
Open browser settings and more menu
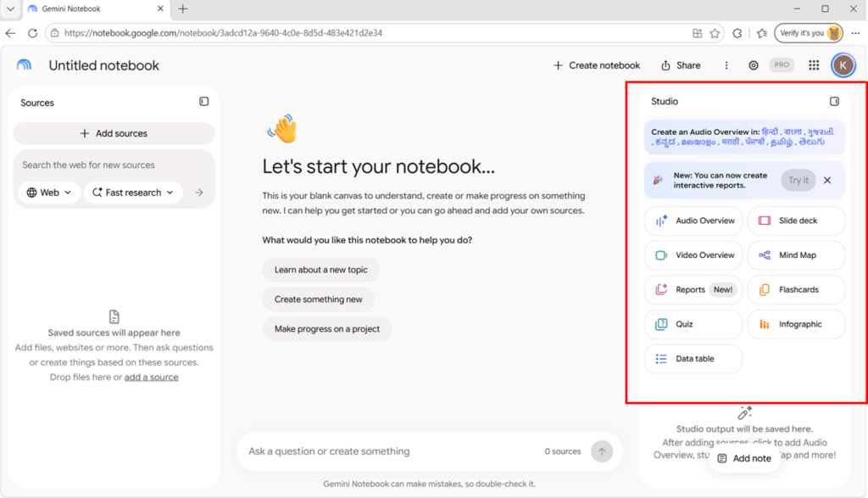pyautogui.click(x=856, y=33)
